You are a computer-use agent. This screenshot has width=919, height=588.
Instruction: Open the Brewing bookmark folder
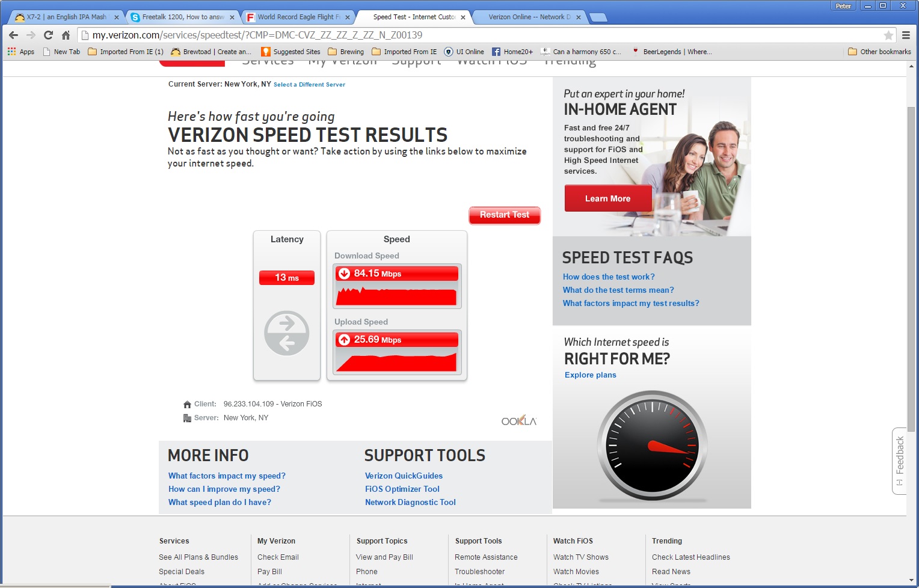[x=346, y=52]
